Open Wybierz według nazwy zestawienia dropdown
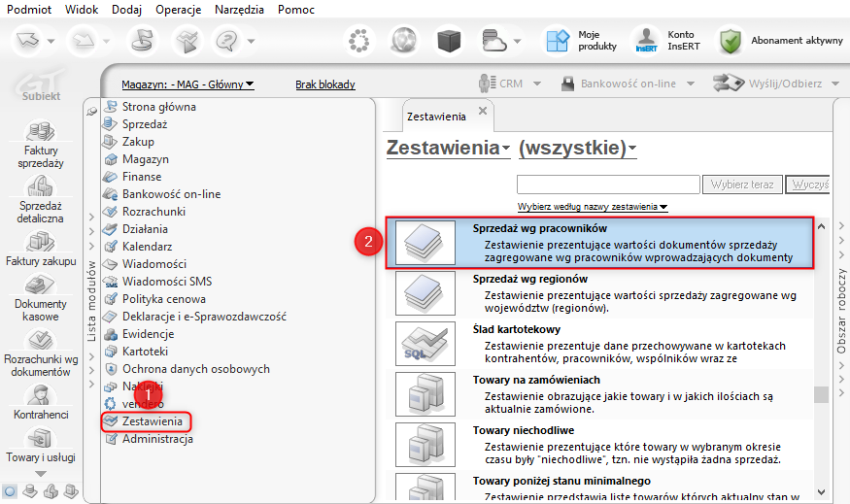 (x=593, y=207)
